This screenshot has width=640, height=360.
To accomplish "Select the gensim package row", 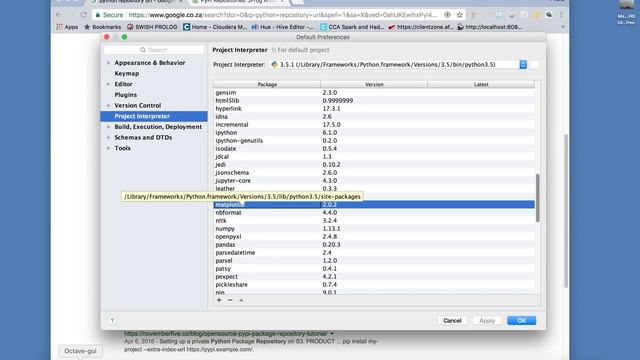I will (x=374, y=93).
